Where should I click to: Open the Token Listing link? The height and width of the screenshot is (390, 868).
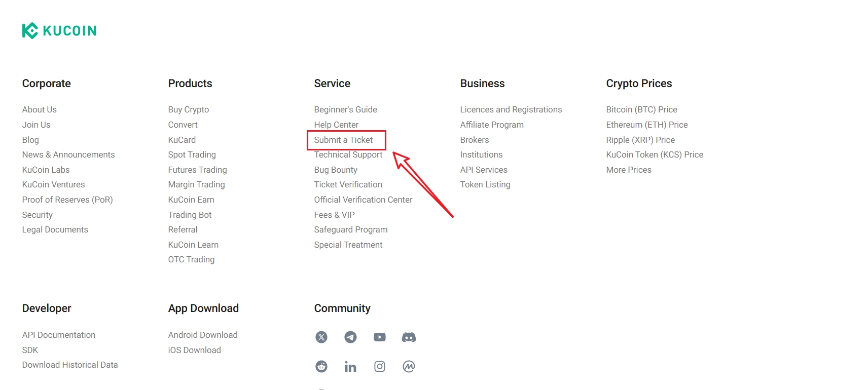(485, 185)
